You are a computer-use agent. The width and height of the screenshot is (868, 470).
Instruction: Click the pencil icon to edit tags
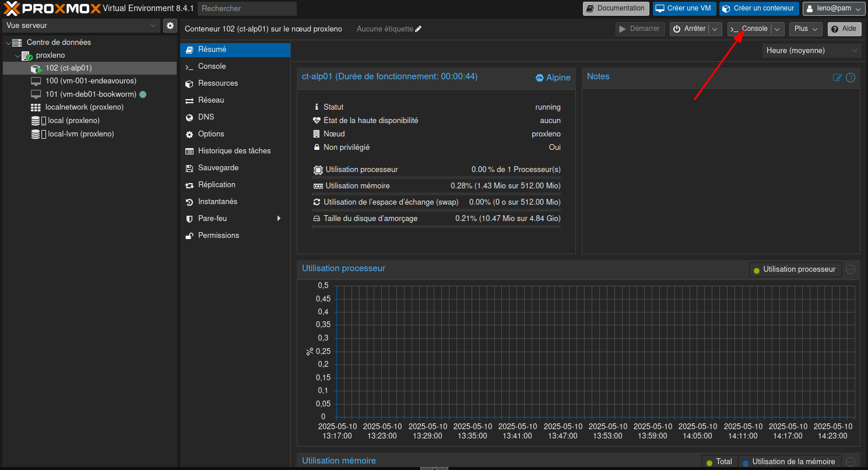click(x=418, y=29)
